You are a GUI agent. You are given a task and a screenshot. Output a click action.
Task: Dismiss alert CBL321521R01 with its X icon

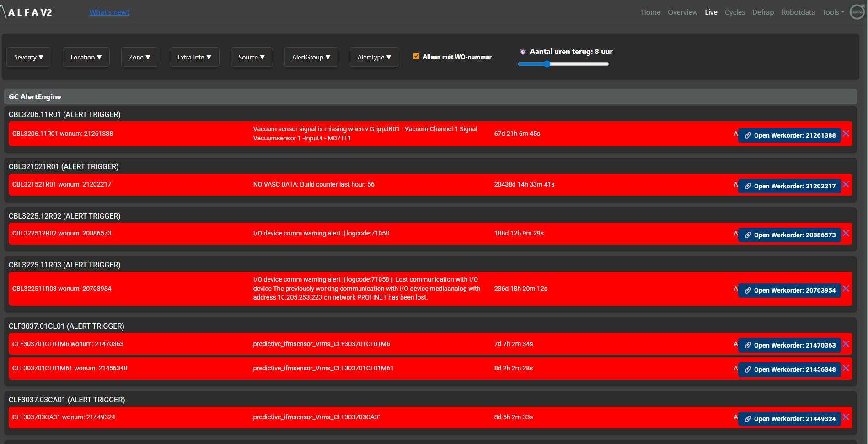847,185
